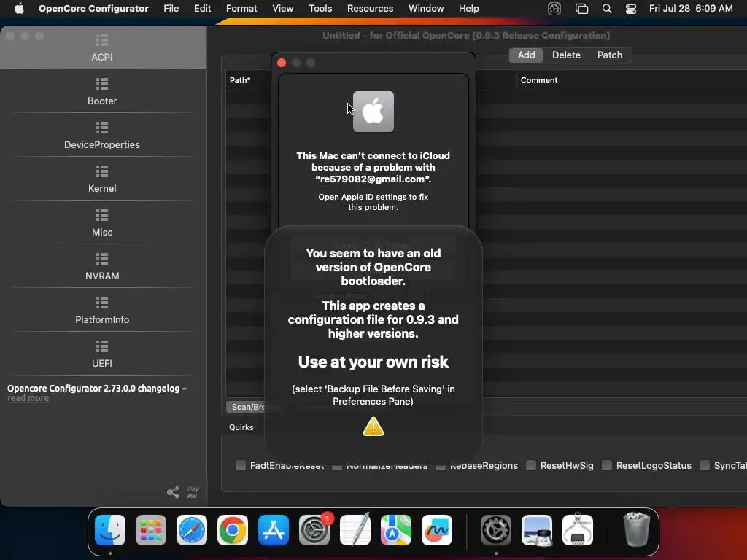
Task: Toggle the ResetHwSig checkbox
Action: [x=531, y=465]
